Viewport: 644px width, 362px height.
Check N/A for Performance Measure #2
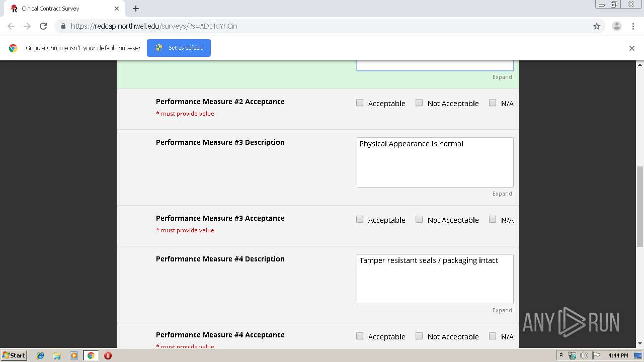493,103
